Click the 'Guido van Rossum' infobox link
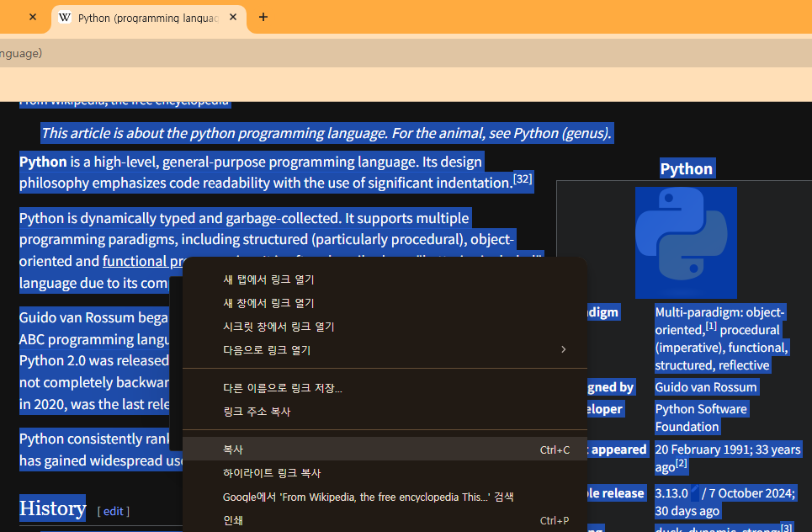The height and width of the screenshot is (532, 812). click(706, 387)
